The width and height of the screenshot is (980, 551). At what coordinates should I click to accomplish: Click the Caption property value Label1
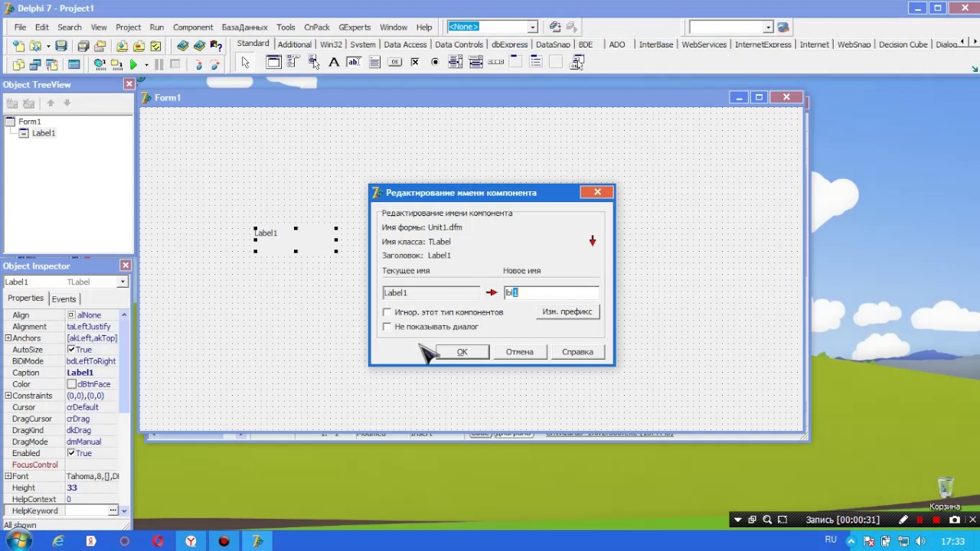point(80,373)
